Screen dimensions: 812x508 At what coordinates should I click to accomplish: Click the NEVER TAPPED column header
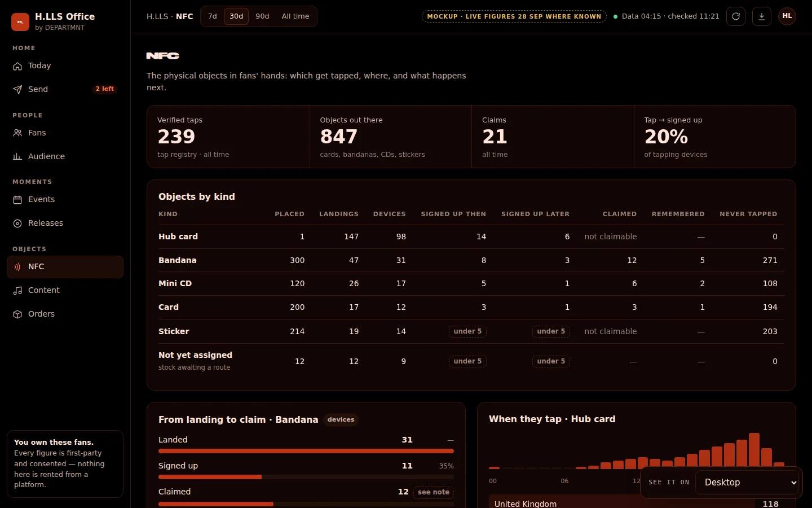click(748, 214)
